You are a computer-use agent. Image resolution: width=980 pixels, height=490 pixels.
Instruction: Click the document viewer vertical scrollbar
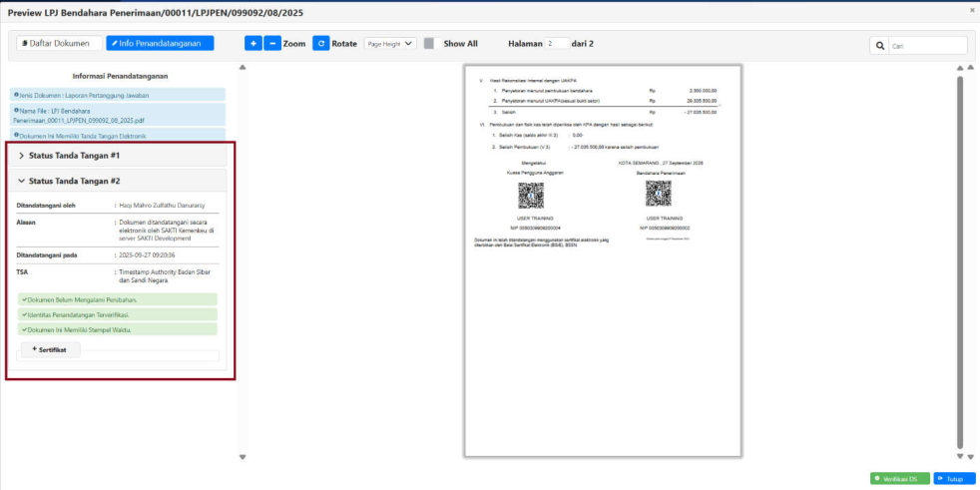tap(959, 259)
